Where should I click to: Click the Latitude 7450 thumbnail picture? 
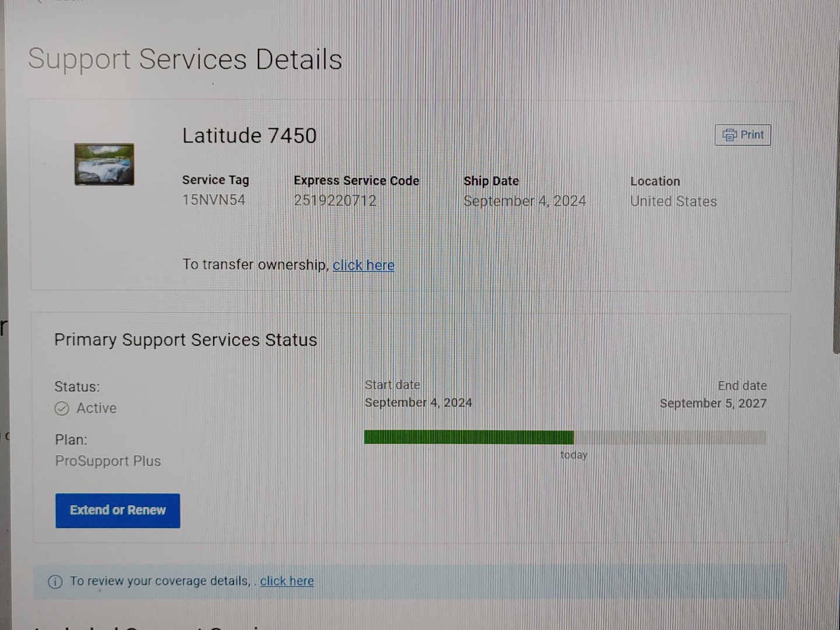click(104, 164)
